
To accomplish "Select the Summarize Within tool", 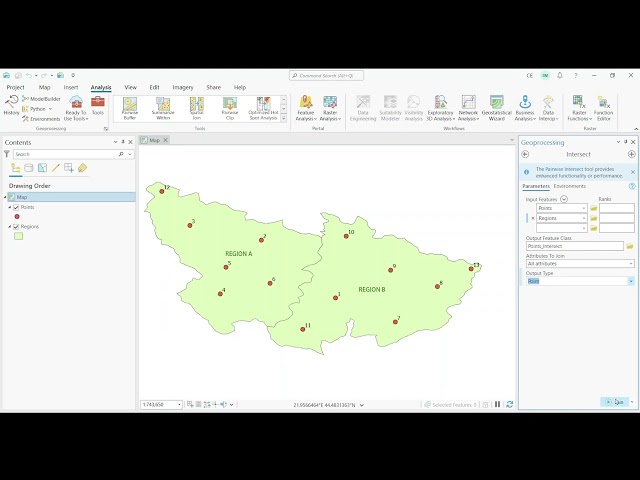I will (x=163, y=109).
